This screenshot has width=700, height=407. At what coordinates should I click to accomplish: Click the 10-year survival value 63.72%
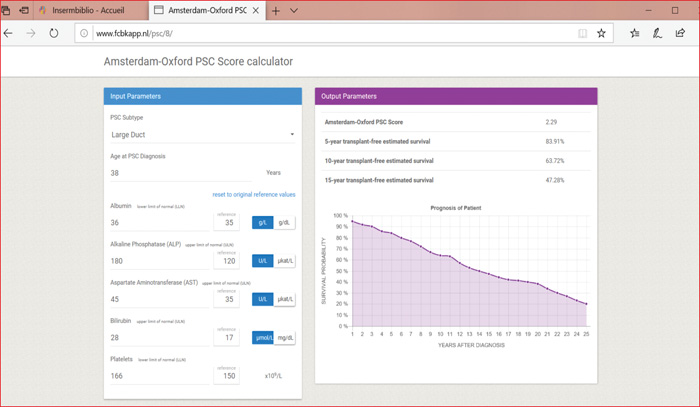pos(554,161)
